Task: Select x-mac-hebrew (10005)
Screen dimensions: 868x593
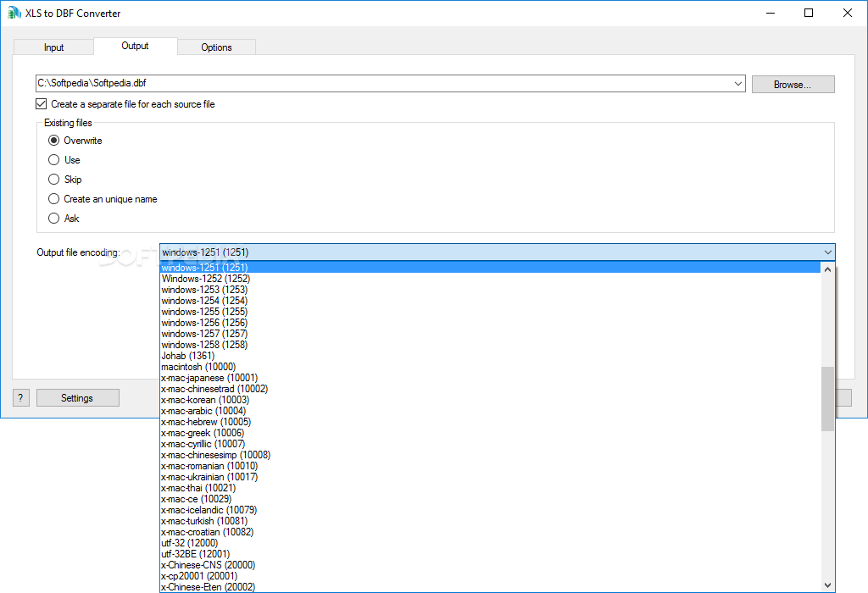Action: click(x=490, y=422)
